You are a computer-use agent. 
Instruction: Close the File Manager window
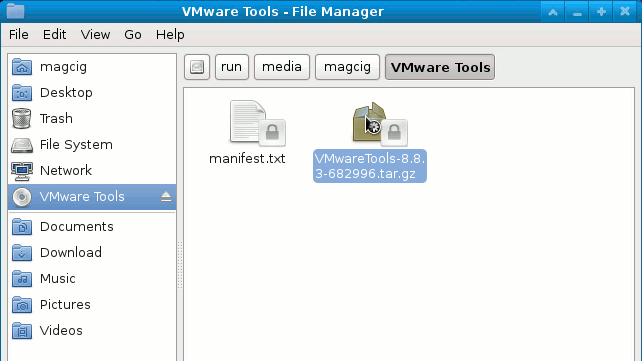tap(625, 11)
